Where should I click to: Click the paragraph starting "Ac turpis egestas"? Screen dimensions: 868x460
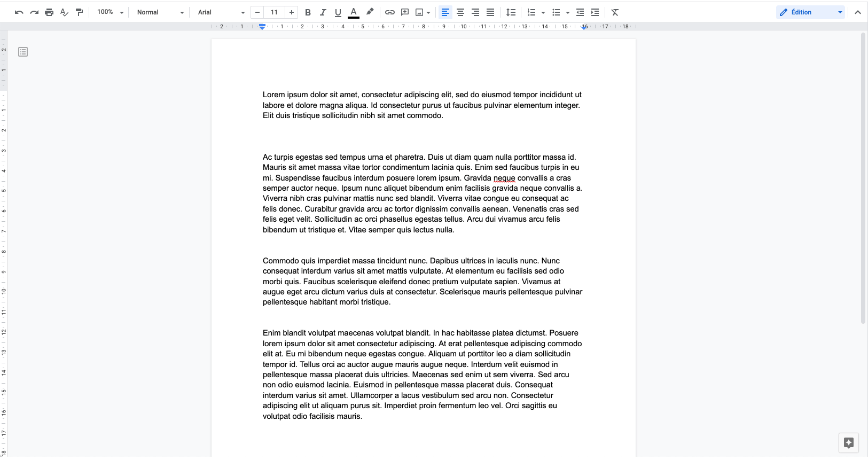(423, 193)
